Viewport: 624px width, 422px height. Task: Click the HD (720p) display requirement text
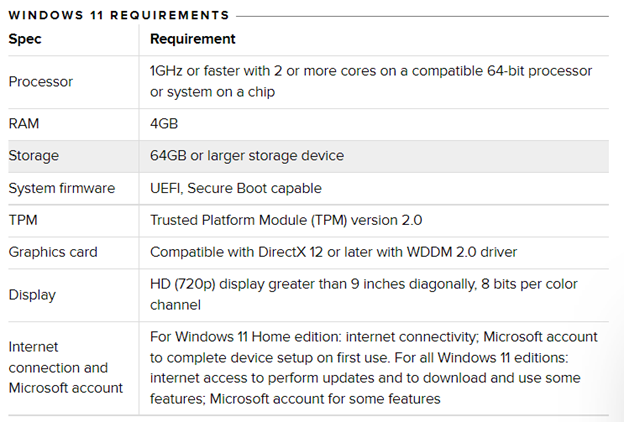364,295
